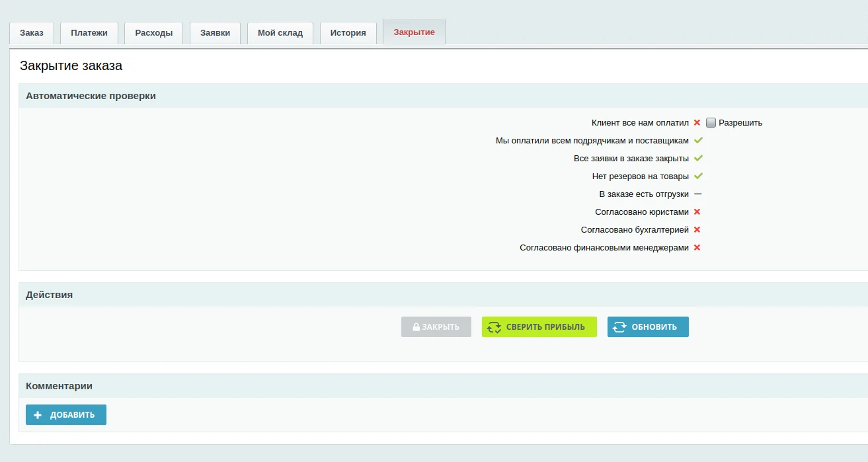Click the "Согласовано бухгалтерией" label

pos(635,230)
